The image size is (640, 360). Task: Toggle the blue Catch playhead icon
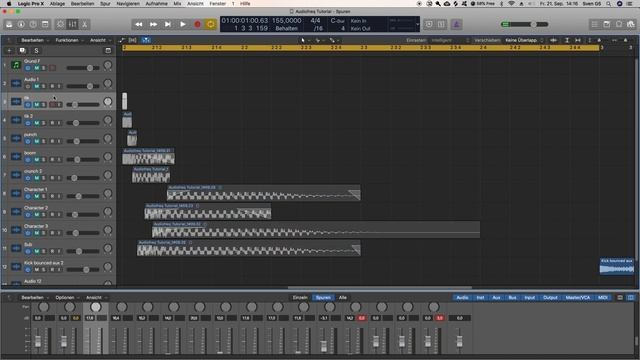point(146,40)
